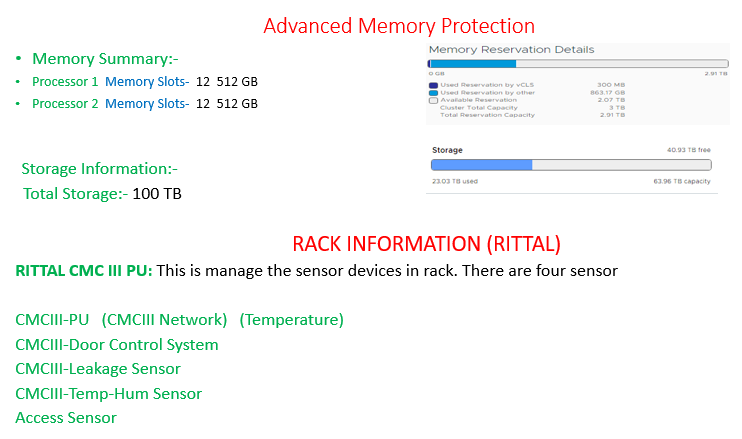Screen dimensions: 742x439
Task: Select the Advanced Memory Protection title
Action: click(399, 26)
